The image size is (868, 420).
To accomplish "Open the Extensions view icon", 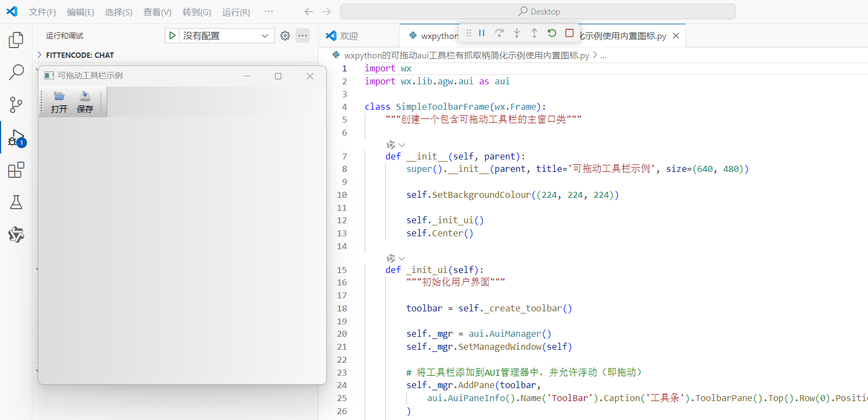I will [x=16, y=170].
